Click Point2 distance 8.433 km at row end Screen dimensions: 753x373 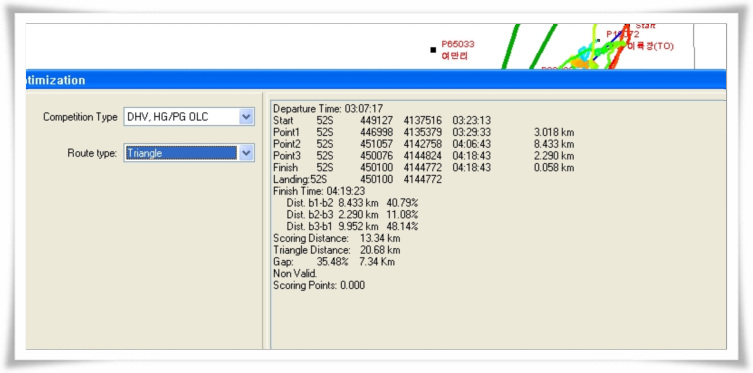click(554, 144)
